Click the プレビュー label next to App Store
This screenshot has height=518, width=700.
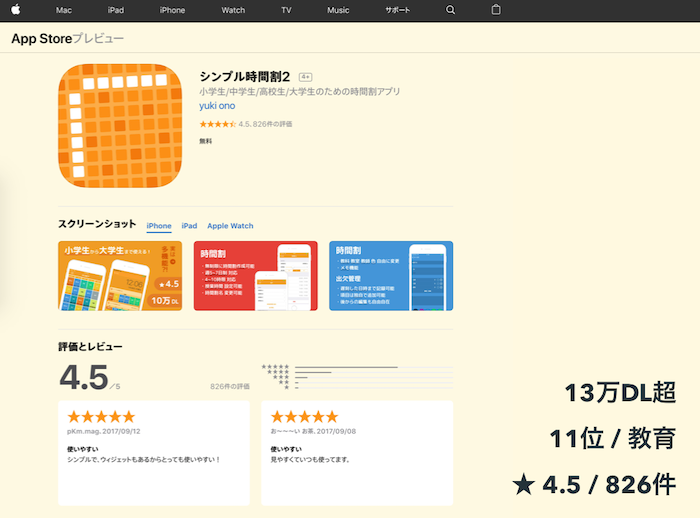(98, 39)
